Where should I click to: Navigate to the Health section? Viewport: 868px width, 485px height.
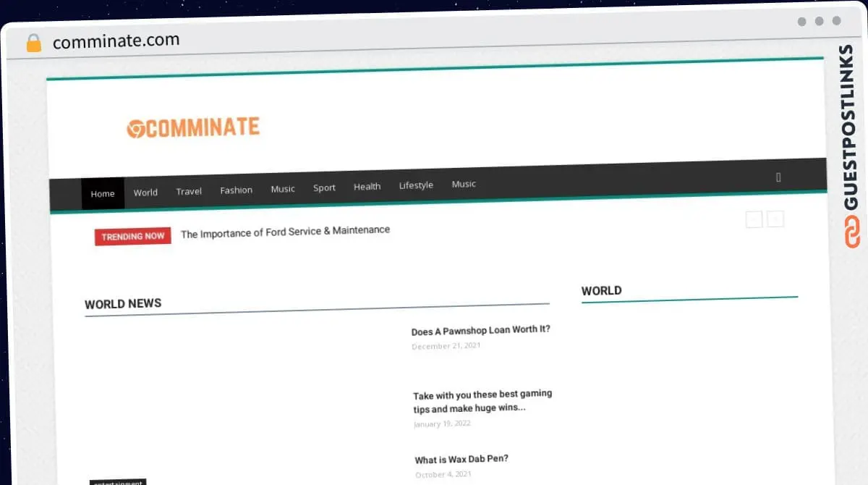coord(367,186)
